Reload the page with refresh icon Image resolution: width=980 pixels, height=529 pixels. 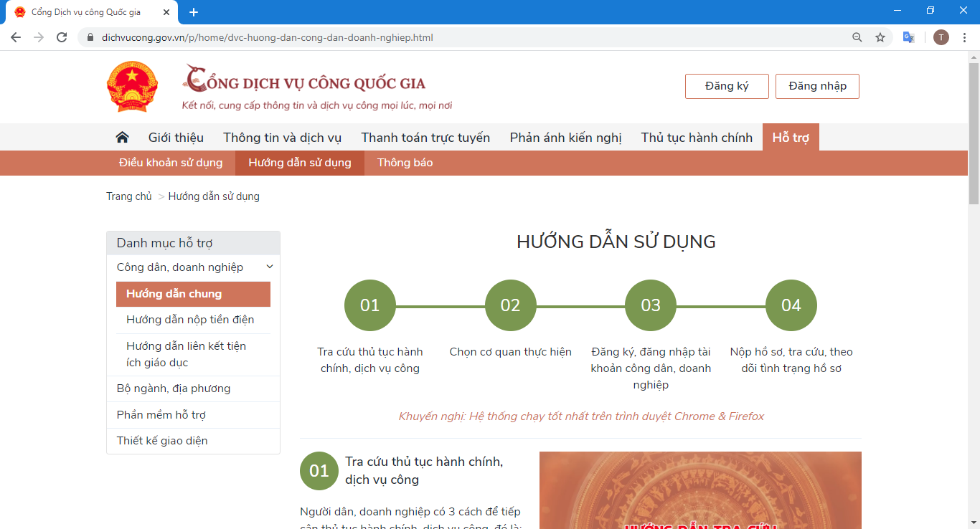point(62,37)
